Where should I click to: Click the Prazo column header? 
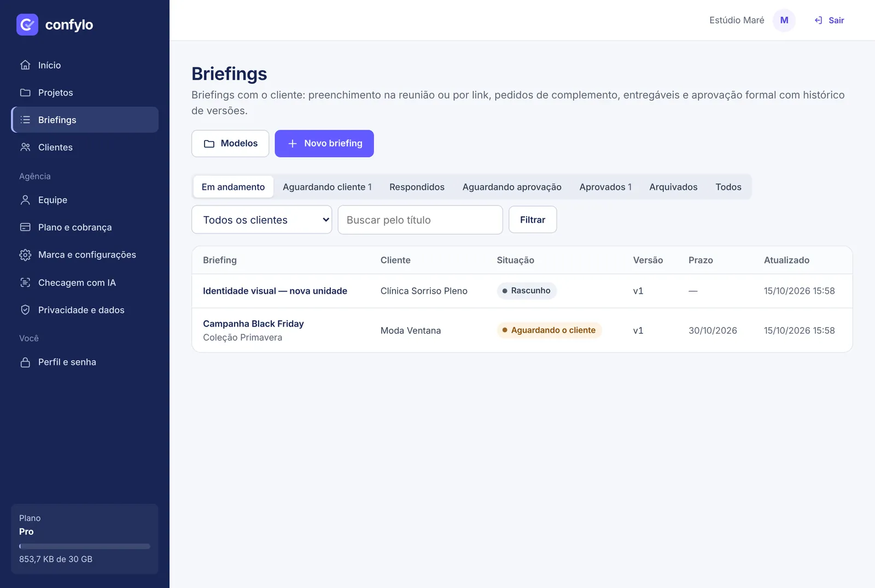[701, 260]
